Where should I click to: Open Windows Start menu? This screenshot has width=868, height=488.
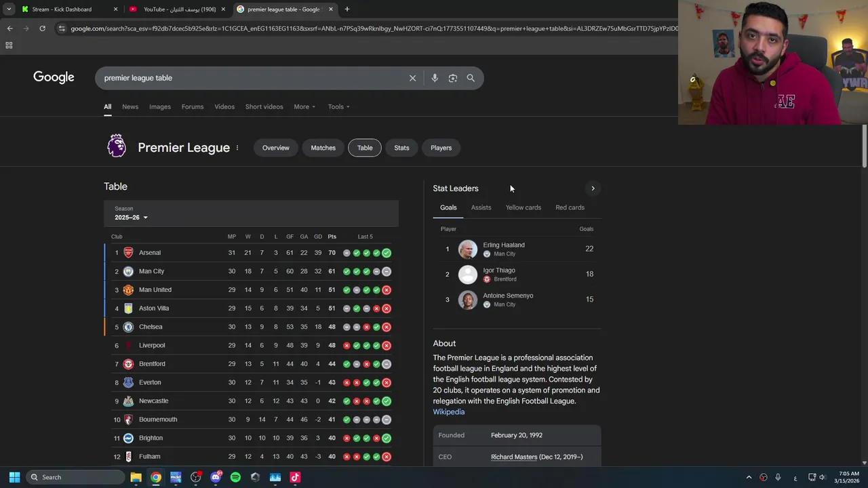[14, 477]
